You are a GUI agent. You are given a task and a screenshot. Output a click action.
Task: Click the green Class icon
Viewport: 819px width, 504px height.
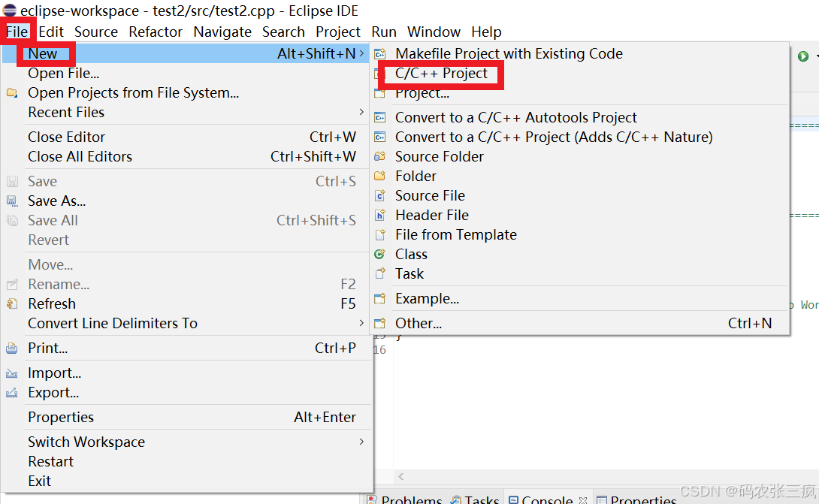(380, 255)
